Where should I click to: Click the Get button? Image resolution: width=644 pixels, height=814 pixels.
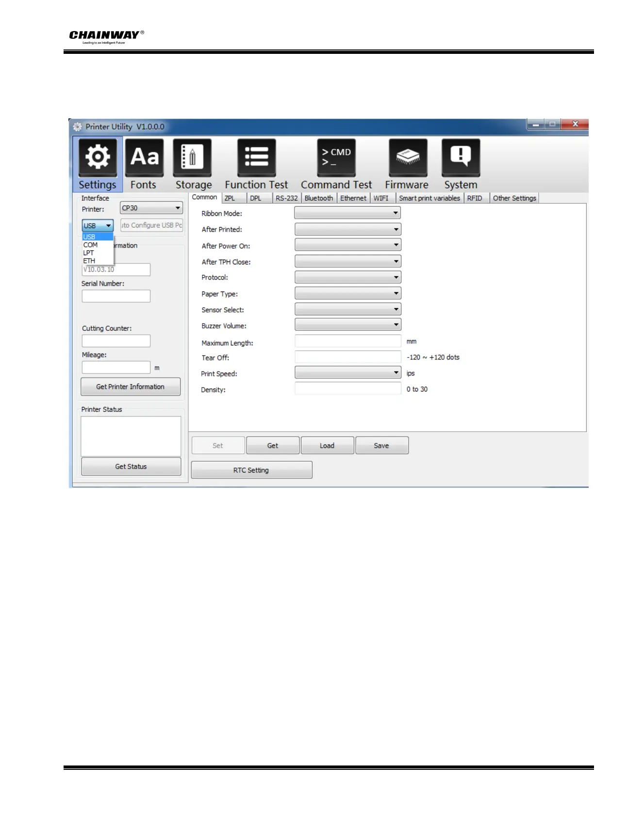pyautogui.click(x=273, y=445)
